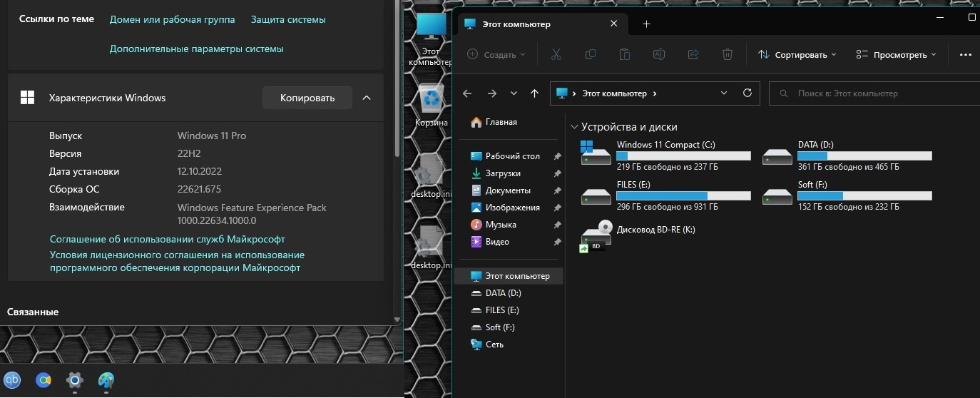This screenshot has width=980, height=398.
Task: Select the Recycle Bin desktop icon
Action: coord(432,106)
